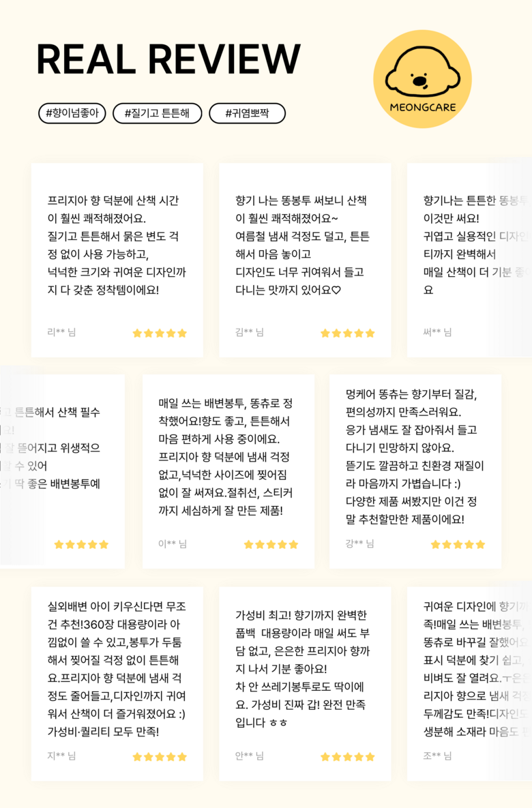Open the partially visible 써** 님 review card
Image resolution: width=532 pixels, height=808 pixels.
coord(470,260)
